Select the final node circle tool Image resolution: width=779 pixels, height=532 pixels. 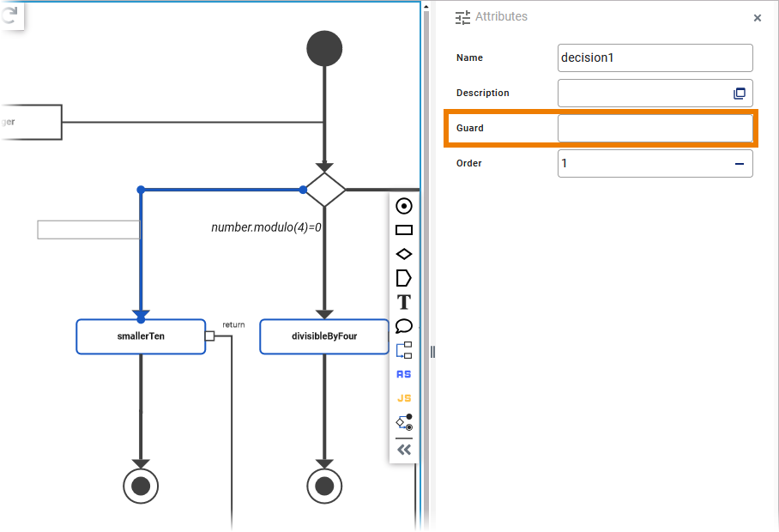click(404, 206)
